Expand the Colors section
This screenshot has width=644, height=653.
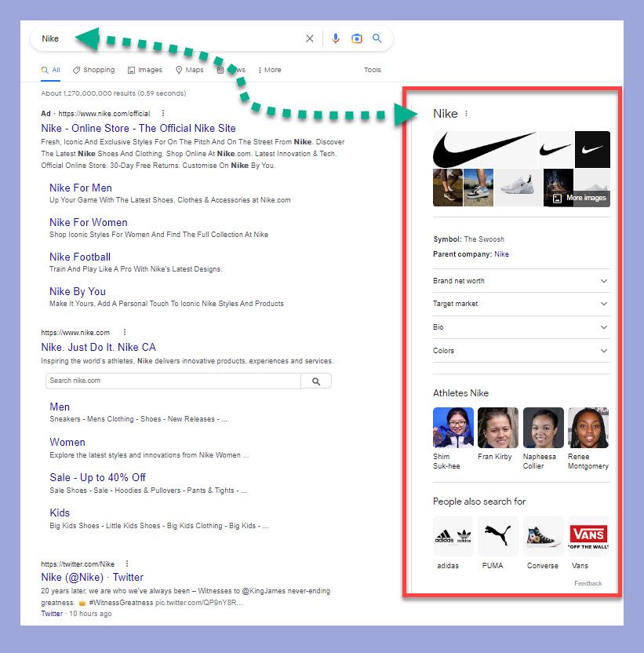tap(521, 351)
